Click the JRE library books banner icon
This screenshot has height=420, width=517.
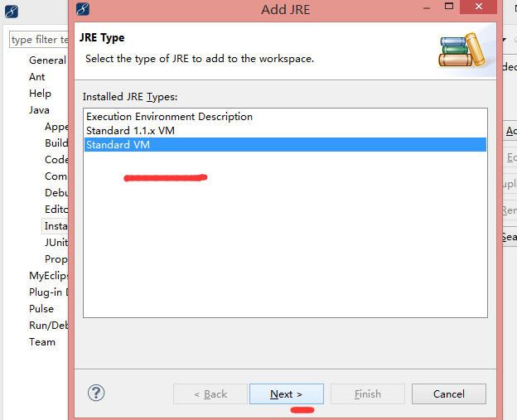[x=462, y=50]
